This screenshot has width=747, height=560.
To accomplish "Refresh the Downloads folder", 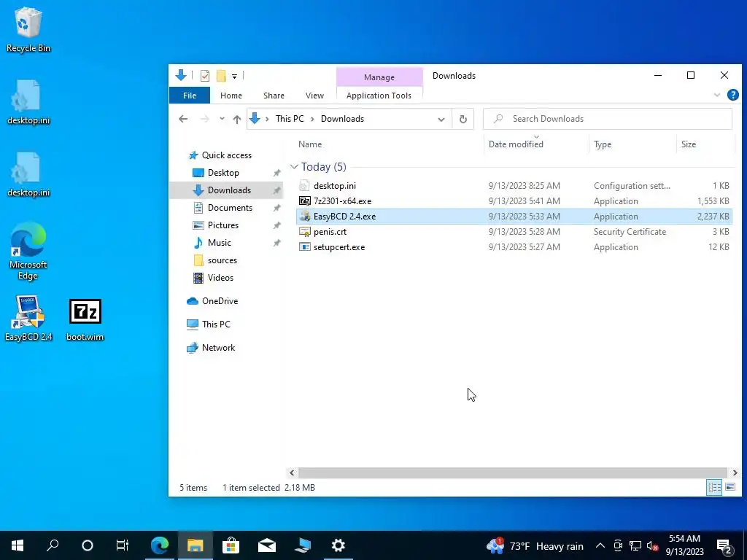I will click(x=463, y=119).
